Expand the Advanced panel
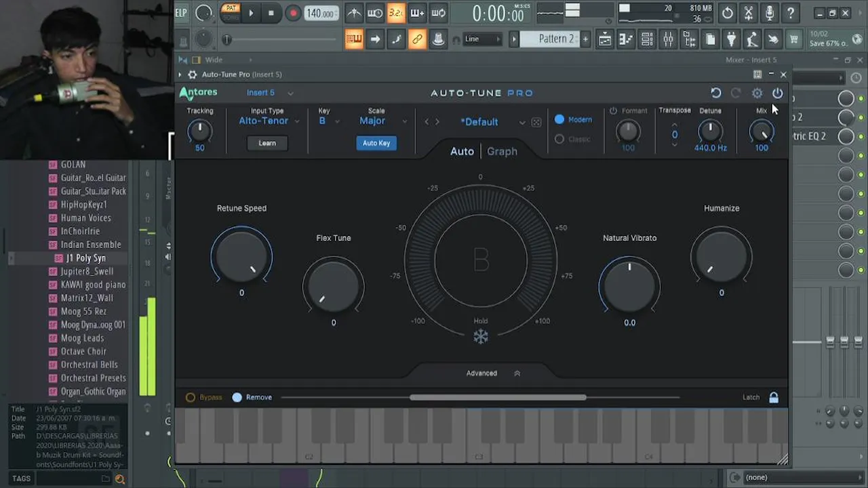Screen dimensions: 868x488 tap(493, 373)
